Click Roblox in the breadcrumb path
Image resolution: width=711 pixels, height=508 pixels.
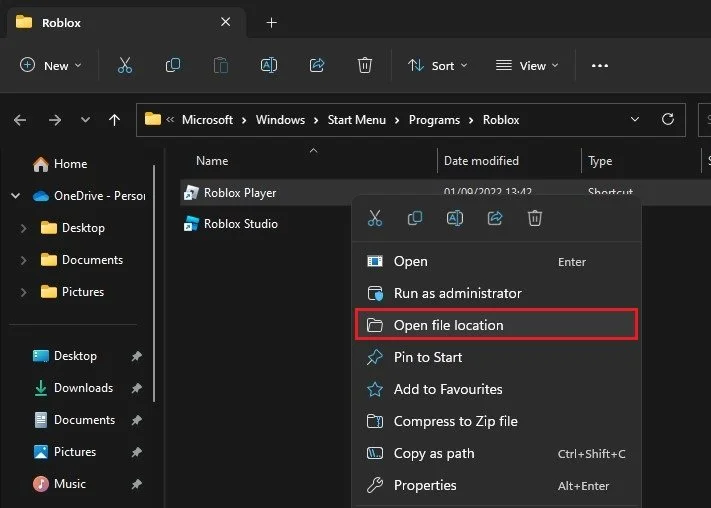(501, 120)
